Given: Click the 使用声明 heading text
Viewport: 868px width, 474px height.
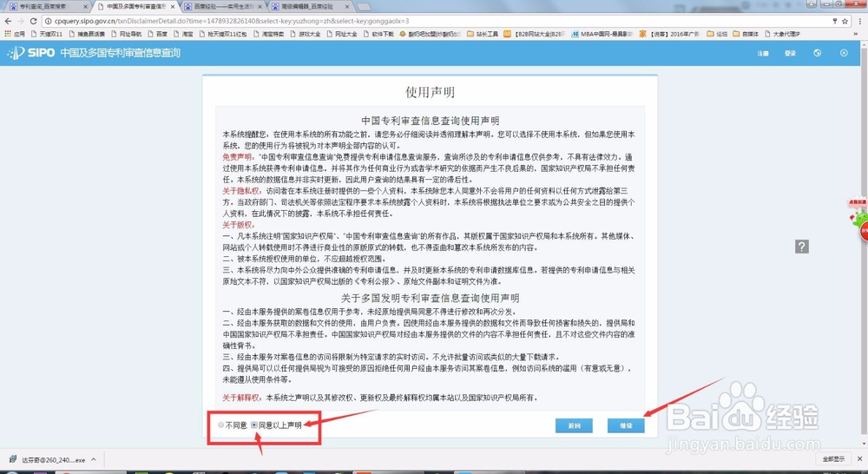Looking at the screenshot, I should click(x=431, y=92).
